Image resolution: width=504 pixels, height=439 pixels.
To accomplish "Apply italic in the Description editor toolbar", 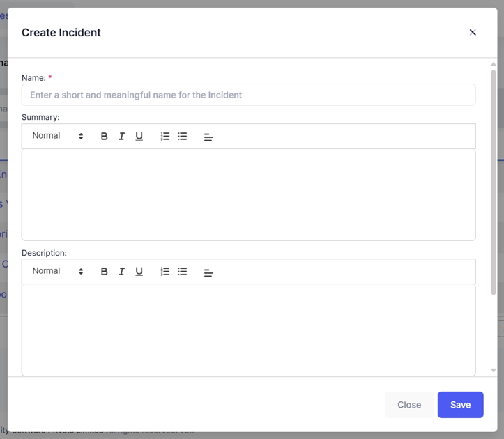I will pos(121,272).
